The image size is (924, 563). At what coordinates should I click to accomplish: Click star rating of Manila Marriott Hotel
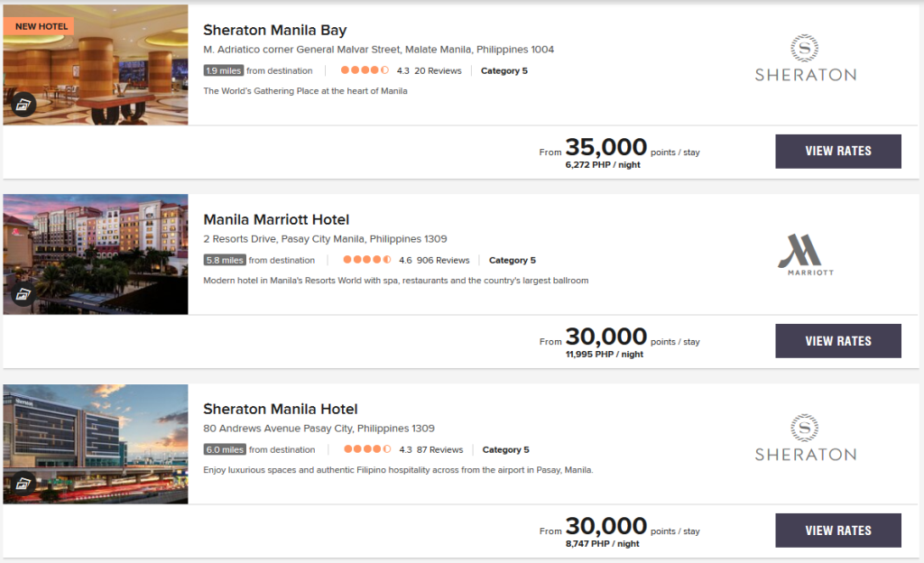click(x=366, y=260)
